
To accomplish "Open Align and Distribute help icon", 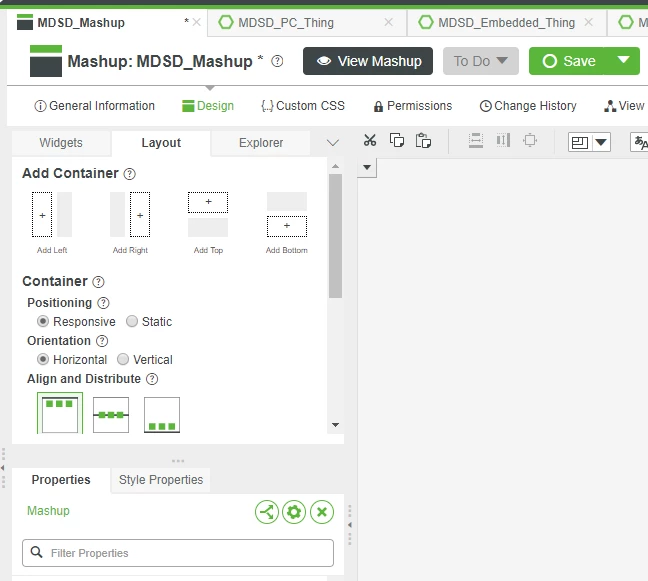I will click(x=152, y=379).
